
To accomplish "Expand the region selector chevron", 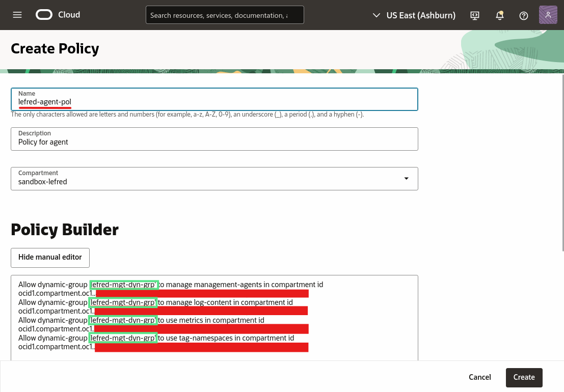I will pyautogui.click(x=376, y=15).
